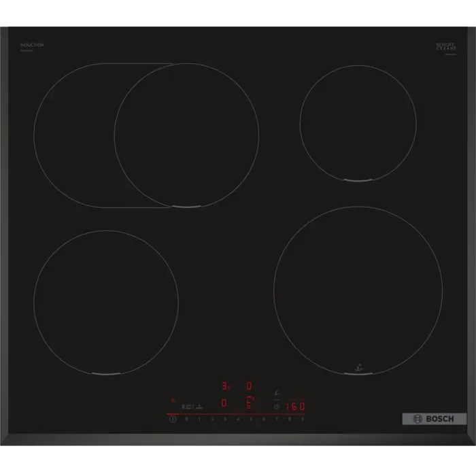The height and width of the screenshot is (476, 476).
Task: Set power level 5 on the slider scale
Action: (x=250, y=420)
